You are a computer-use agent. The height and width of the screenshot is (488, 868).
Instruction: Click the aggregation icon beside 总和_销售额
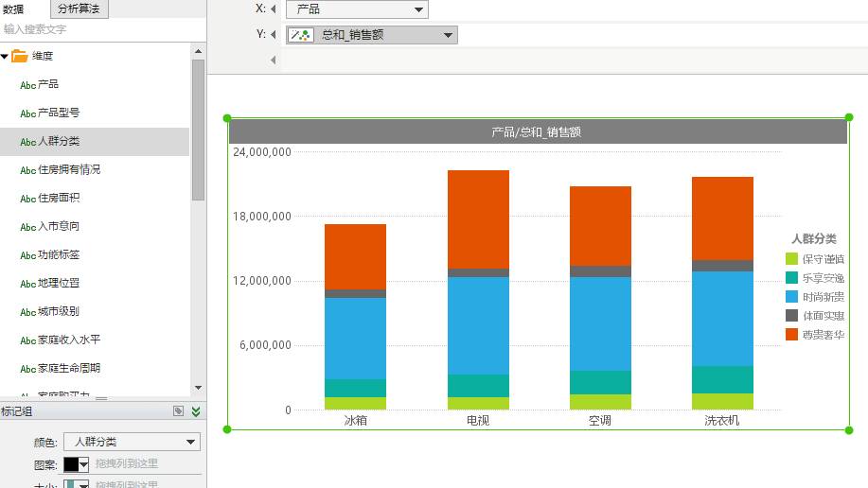[301, 35]
